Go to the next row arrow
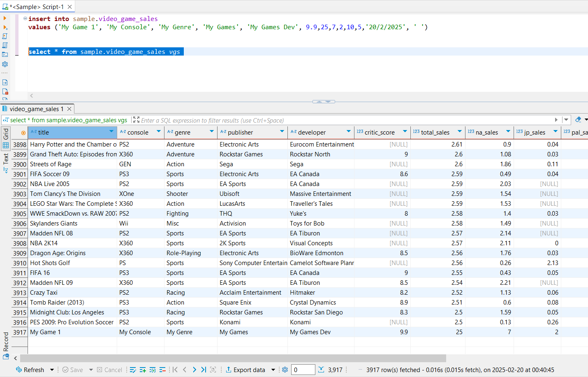The image size is (588, 377). pos(194,370)
